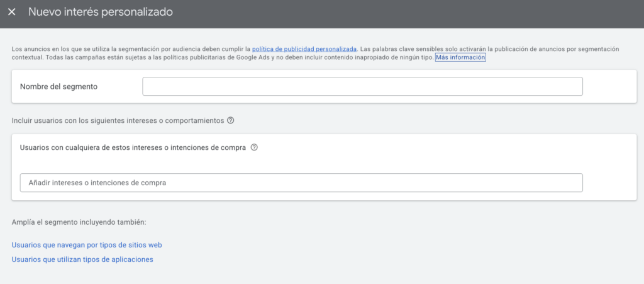Click the policy notice paragraph's first line
The height and width of the screenshot is (284, 644).
click(126, 48)
